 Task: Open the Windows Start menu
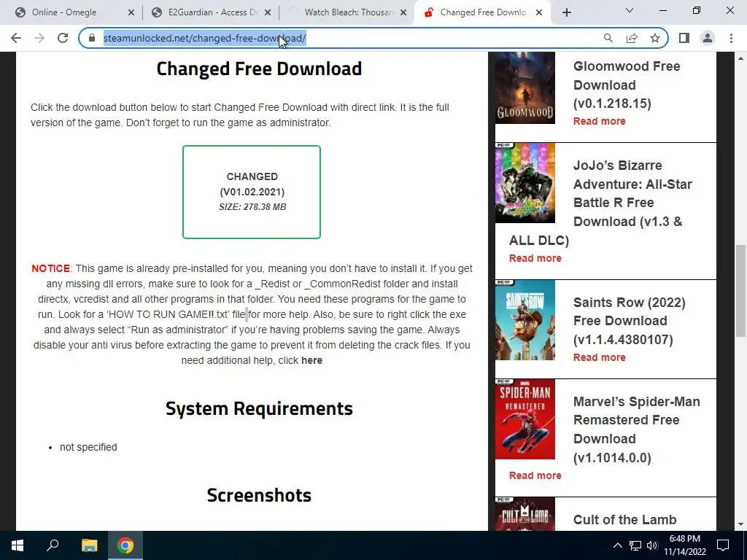tap(18, 545)
